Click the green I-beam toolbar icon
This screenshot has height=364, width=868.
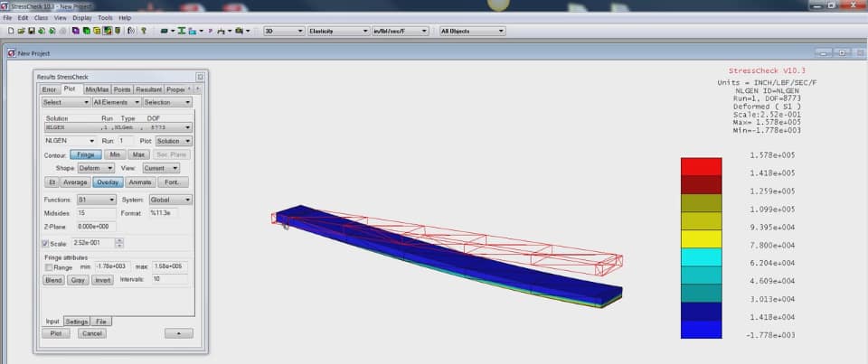click(x=182, y=31)
